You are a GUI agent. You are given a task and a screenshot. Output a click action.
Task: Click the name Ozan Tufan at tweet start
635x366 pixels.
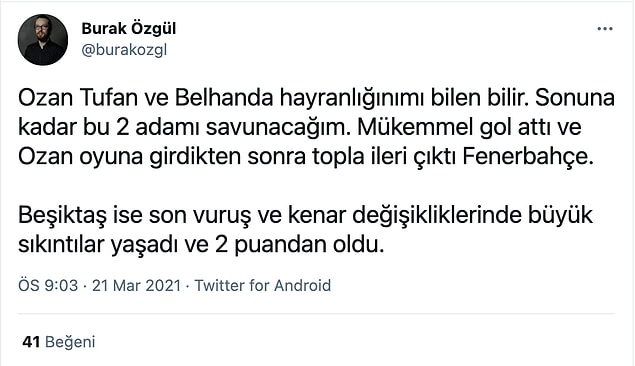pyautogui.click(x=78, y=98)
